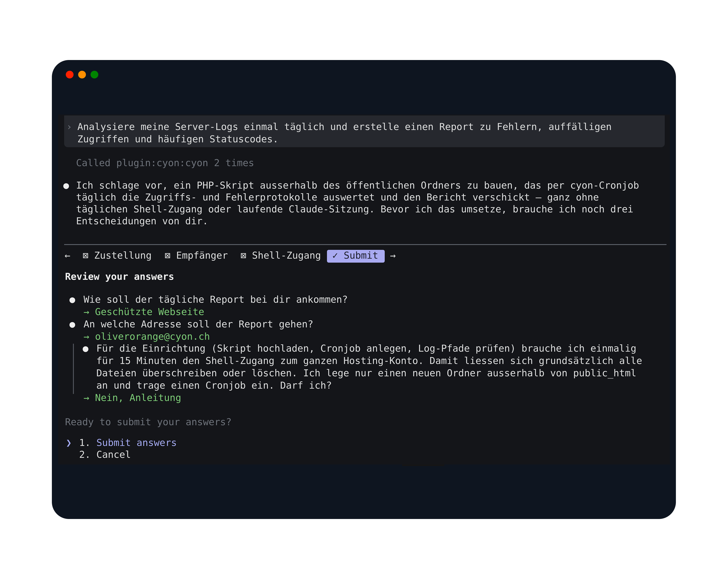Viewport: 728px width, 579px height.
Task: Click the answer Geschützte Webseite
Action: [149, 312]
